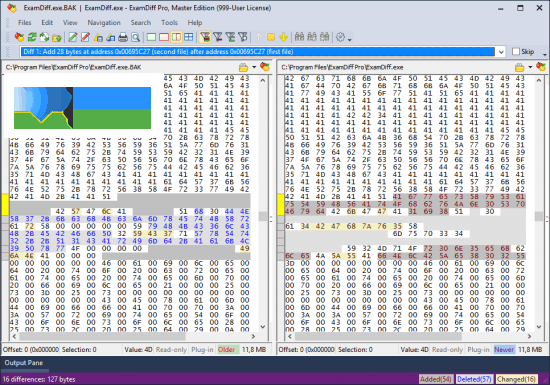Open the Tools menu

click(169, 22)
